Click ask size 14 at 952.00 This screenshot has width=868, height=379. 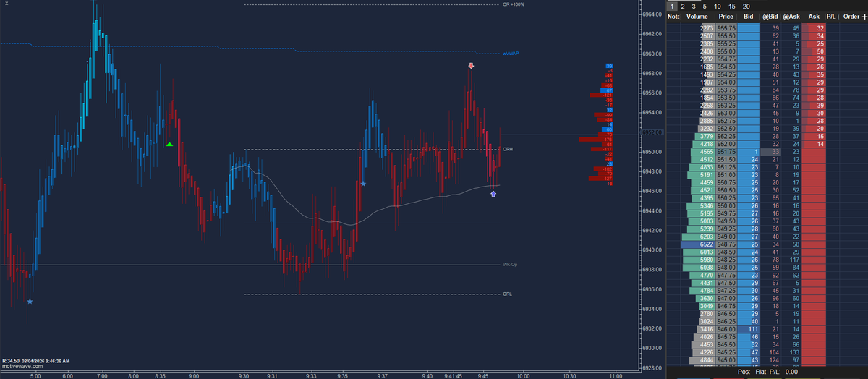coord(814,144)
